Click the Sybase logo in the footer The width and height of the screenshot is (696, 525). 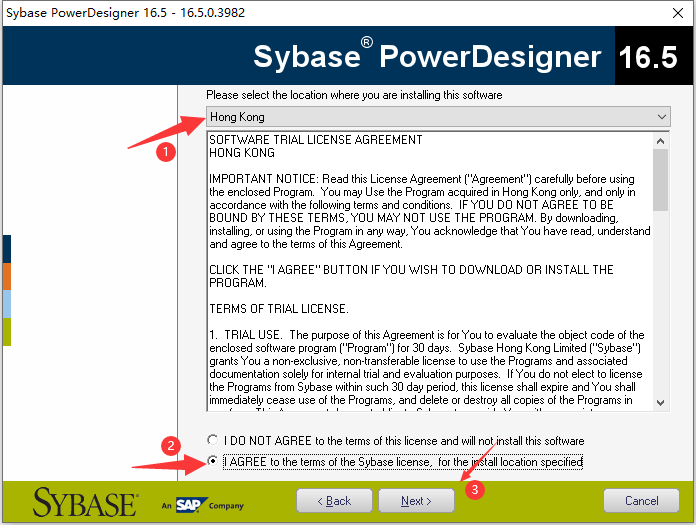pyautogui.click(x=85, y=502)
